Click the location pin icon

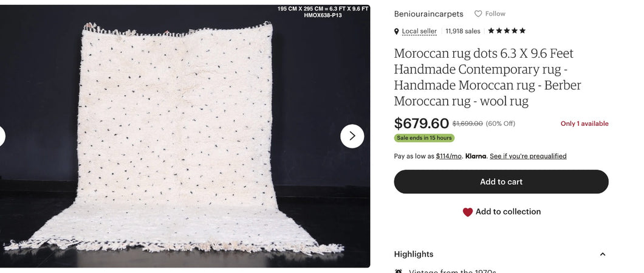[x=397, y=32]
